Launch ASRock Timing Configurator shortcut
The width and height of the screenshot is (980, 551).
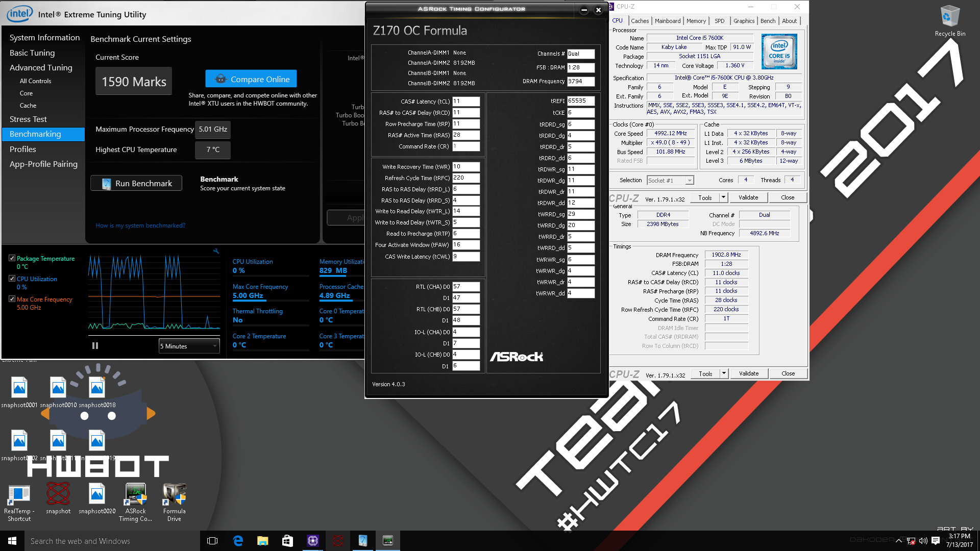(136, 503)
